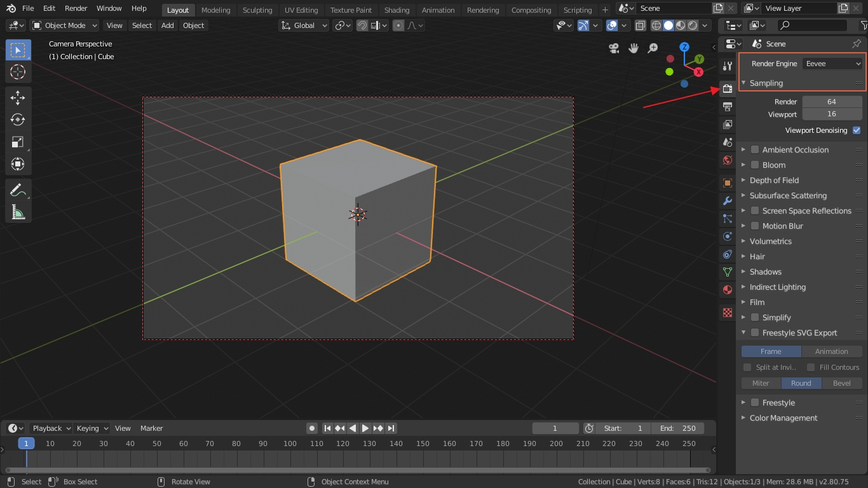Expand the Shadows panel
The width and height of the screenshot is (868, 488).
click(x=765, y=272)
